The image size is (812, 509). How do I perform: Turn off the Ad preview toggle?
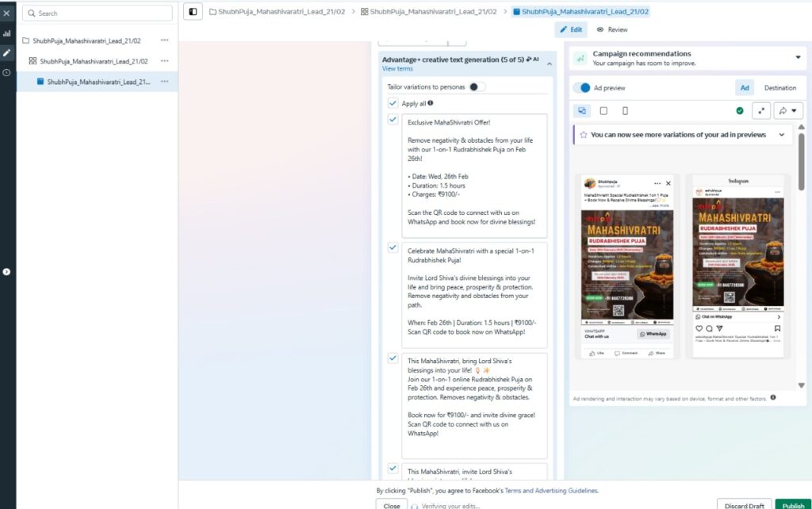pos(582,88)
